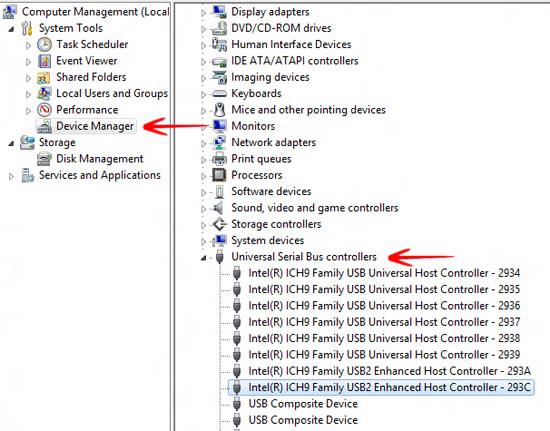Select Device Manager in the left tree
Screen dimensions: 550x431
95,126
